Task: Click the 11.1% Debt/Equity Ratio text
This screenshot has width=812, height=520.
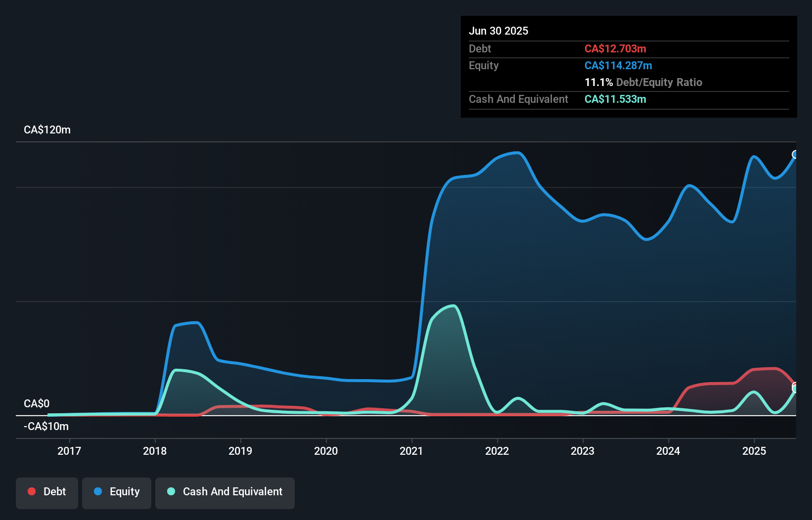Action: point(643,82)
